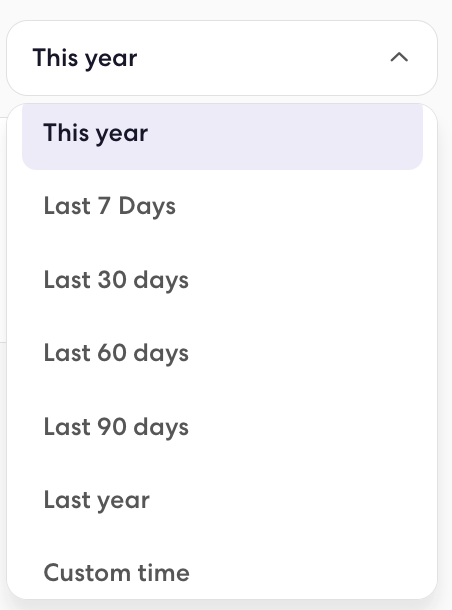
Task: Choose 'Last 90 days' from the dropdown
Action: point(222,426)
